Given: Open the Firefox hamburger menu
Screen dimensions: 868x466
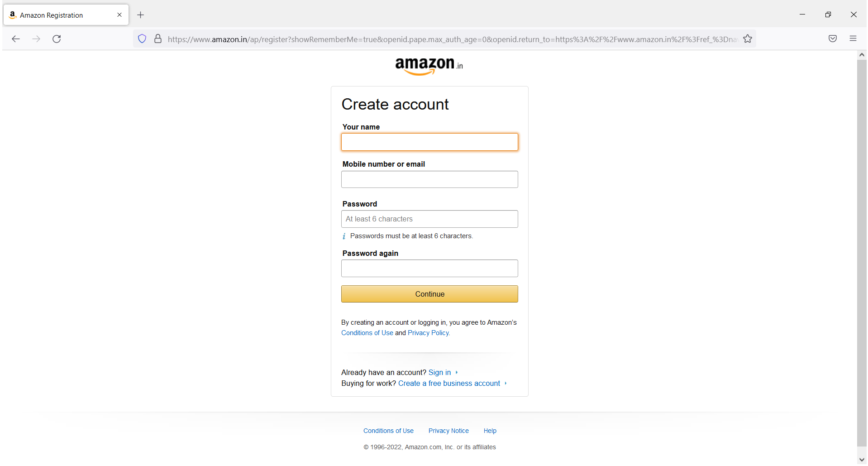Looking at the screenshot, I should [854, 38].
